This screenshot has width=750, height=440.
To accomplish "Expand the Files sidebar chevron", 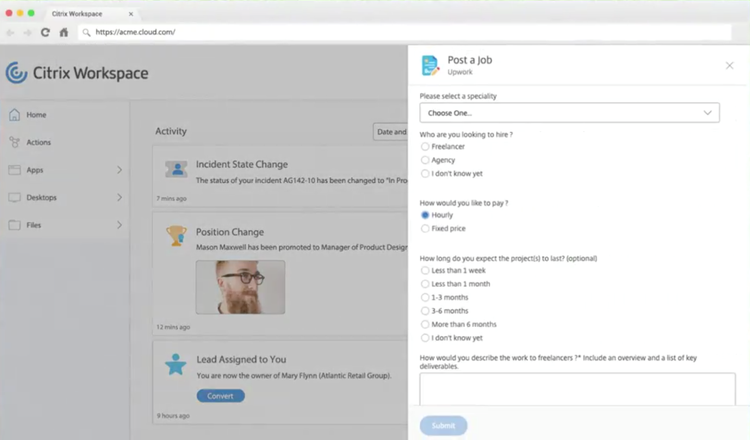I will point(119,225).
